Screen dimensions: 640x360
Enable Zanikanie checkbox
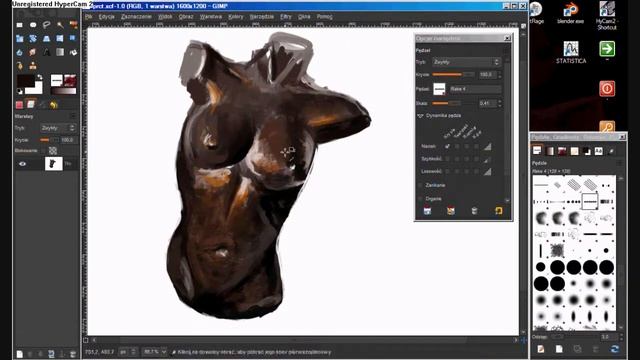point(420,185)
